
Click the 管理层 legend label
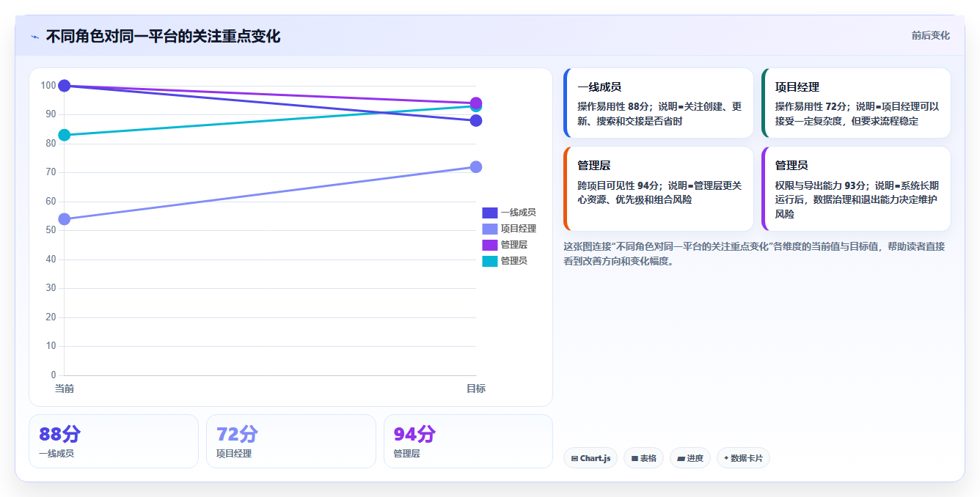tap(514, 245)
